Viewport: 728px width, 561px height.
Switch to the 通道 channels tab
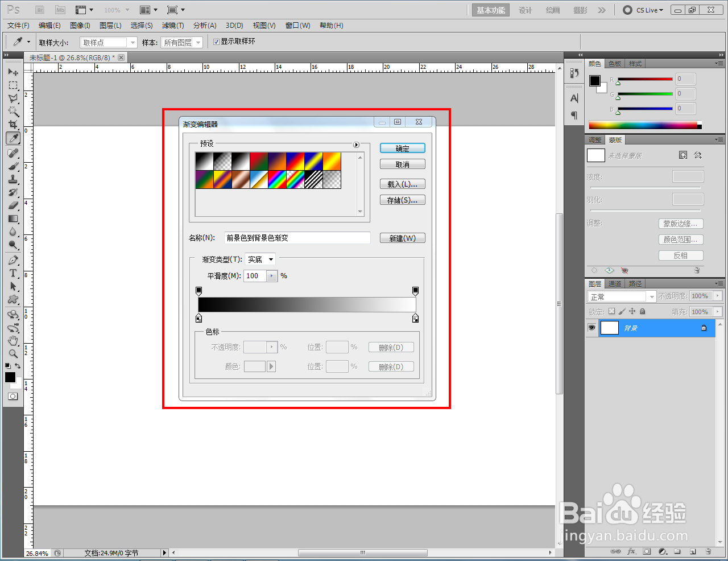[615, 284]
